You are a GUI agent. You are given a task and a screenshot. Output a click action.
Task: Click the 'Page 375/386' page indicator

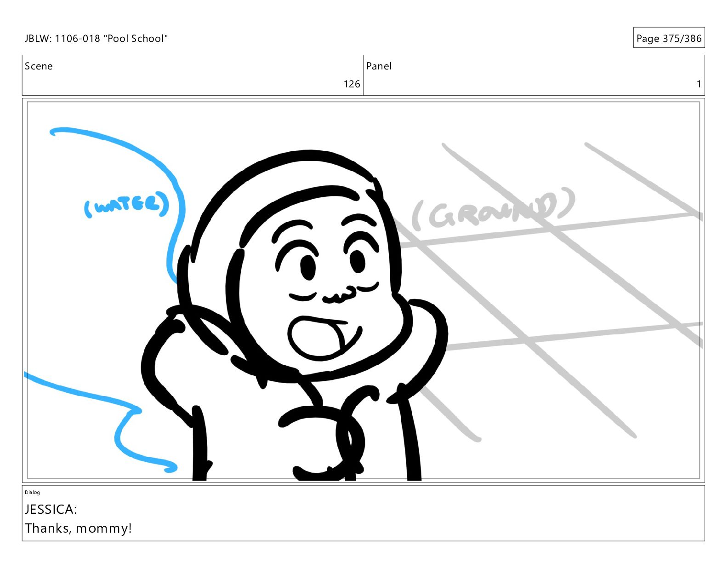click(x=669, y=38)
